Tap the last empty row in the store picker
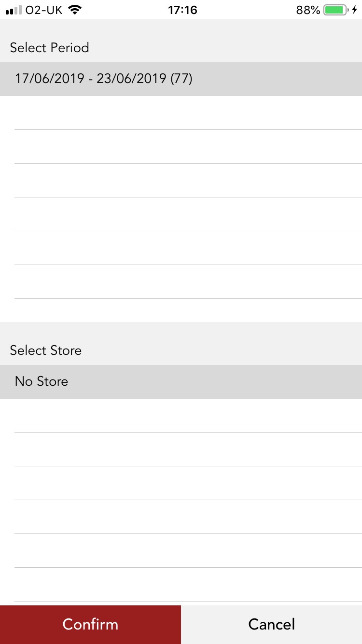 click(181, 584)
